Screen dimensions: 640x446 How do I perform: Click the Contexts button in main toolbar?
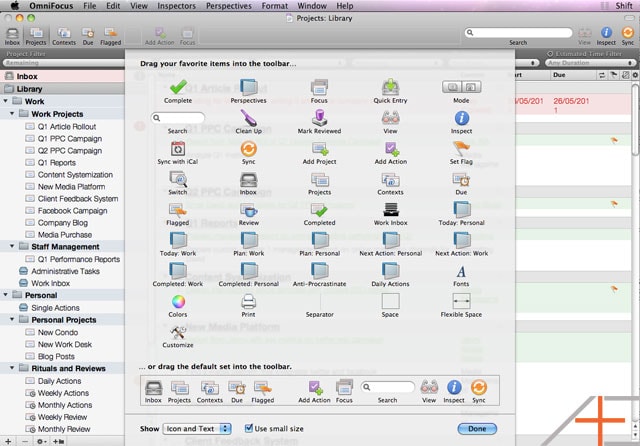[64, 36]
